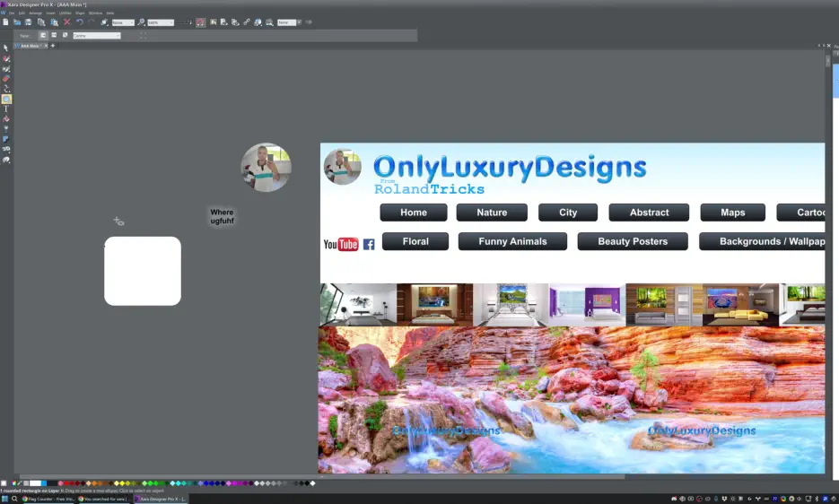Click the Save icon in top toolbar
839x504 pixels.
(29, 22)
